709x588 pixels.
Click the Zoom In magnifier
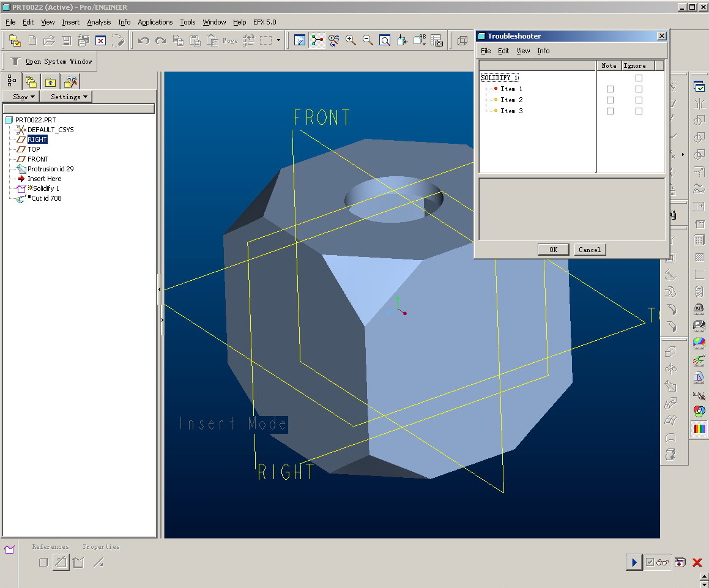(351, 40)
